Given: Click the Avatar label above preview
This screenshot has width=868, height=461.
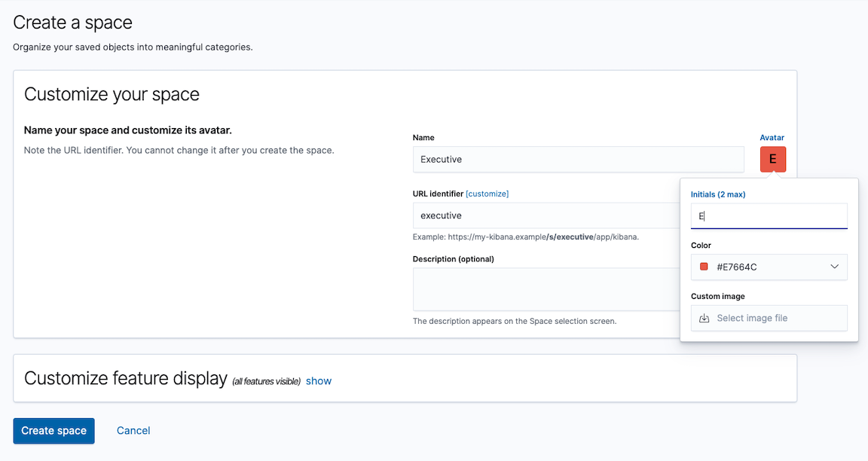Looking at the screenshot, I should pos(772,138).
